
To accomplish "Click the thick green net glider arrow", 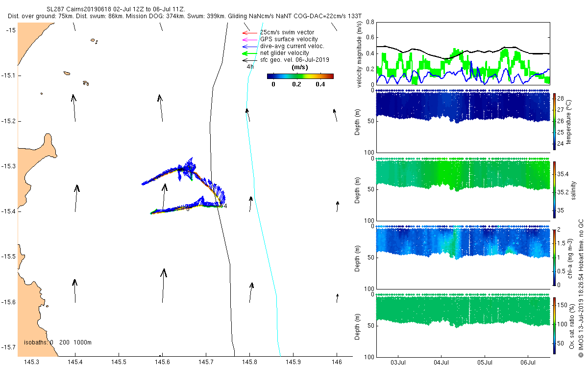I will (x=250, y=53).
